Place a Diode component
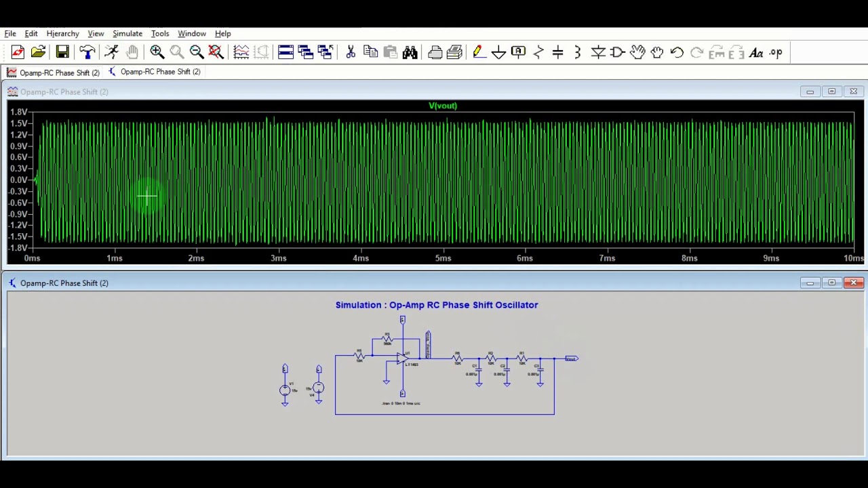 [x=597, y=52]
